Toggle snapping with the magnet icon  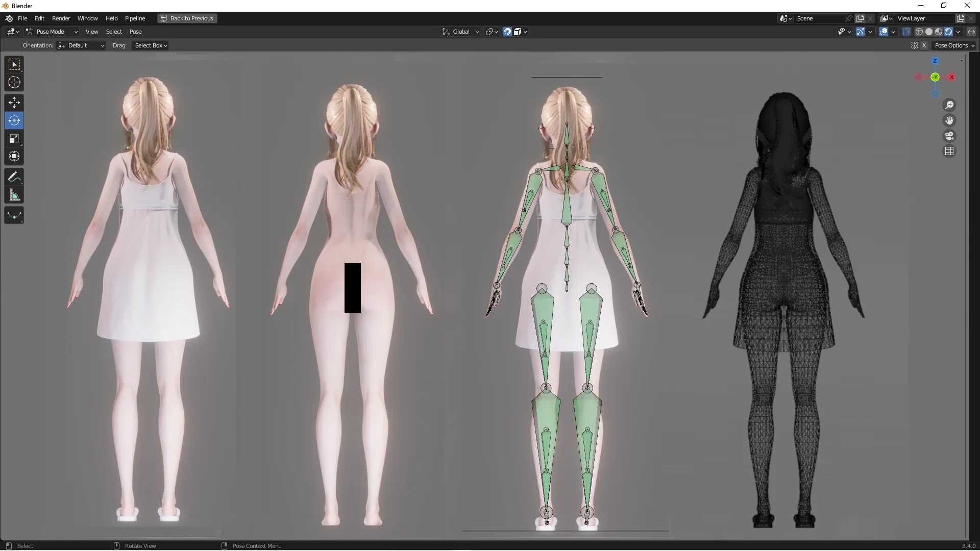click(x=506, y=31)
